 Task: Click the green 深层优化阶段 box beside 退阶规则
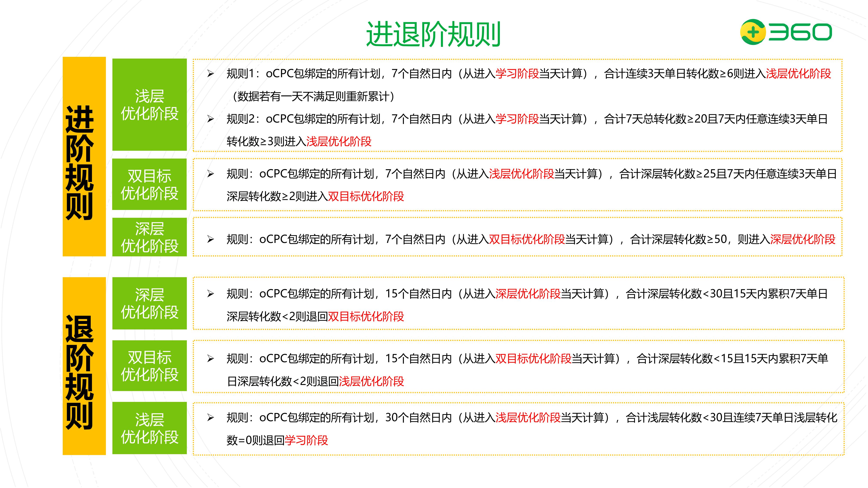click(x=150, y=303)
